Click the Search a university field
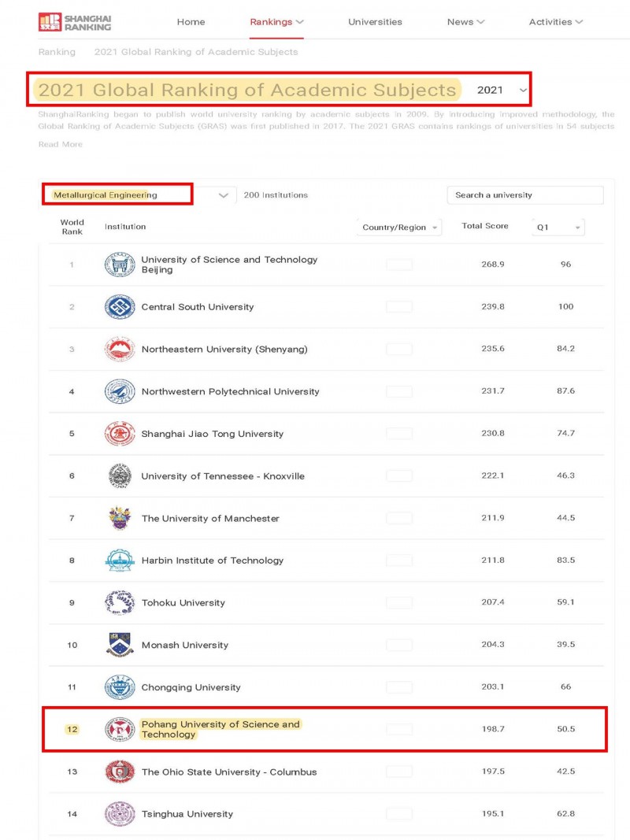The width and height of the screenshot is (630, 840). (525, 195)
